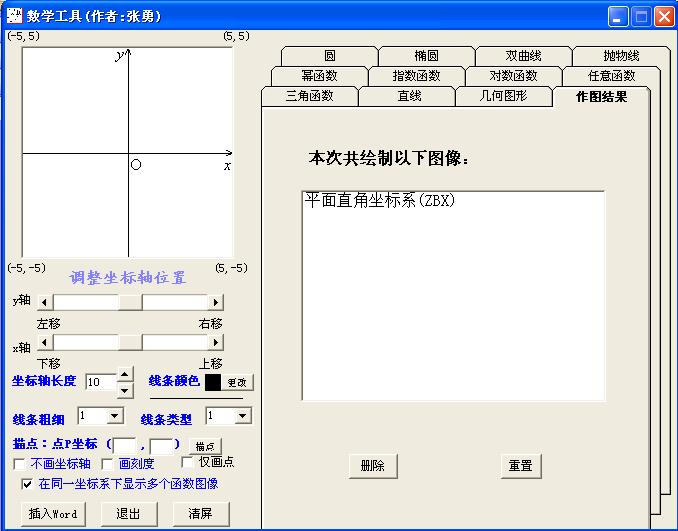
Task: Click the 描点 button
Action: (205, 446)
